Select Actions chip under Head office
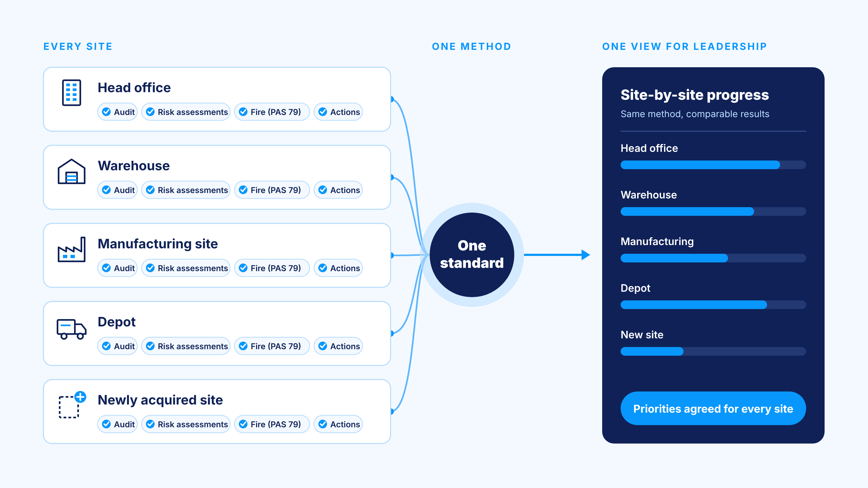This screenshot has width=868, height=488. 338,112
